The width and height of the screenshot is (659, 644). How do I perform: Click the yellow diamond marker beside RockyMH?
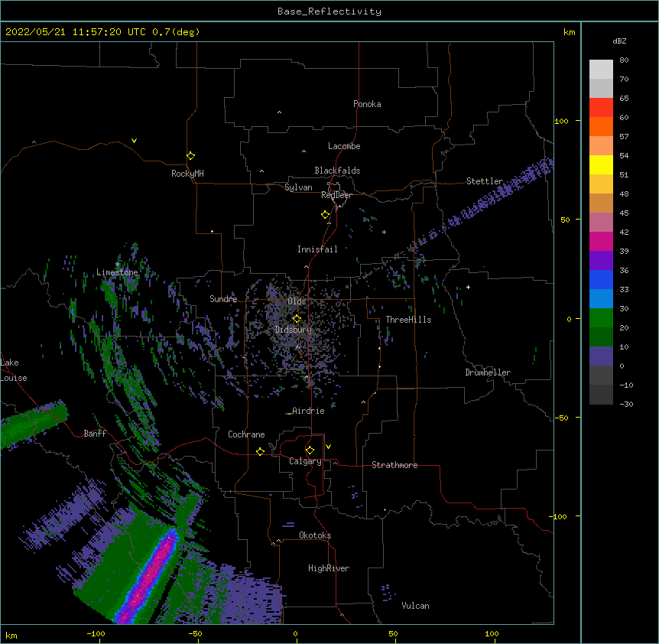click(191, 156)
